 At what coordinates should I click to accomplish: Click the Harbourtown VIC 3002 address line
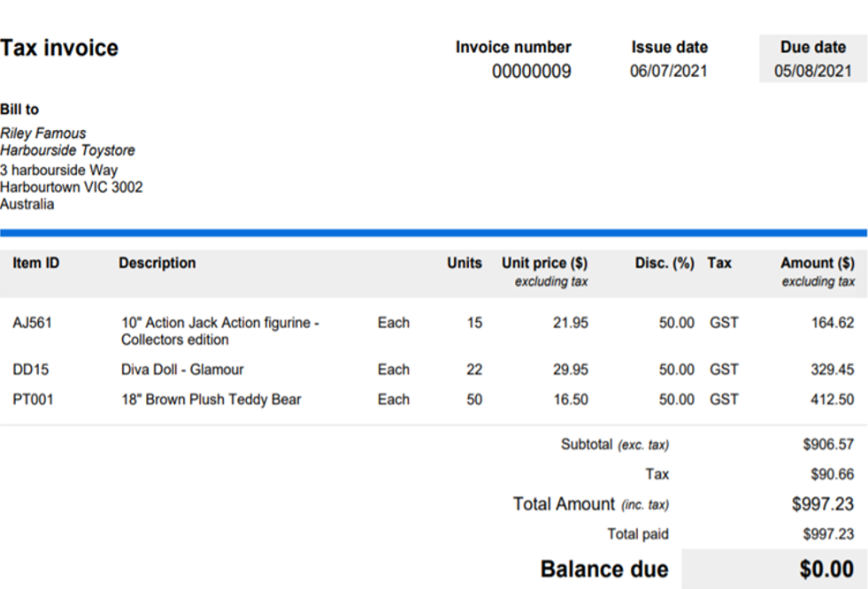pyautogui.click(x=71, y=187)
